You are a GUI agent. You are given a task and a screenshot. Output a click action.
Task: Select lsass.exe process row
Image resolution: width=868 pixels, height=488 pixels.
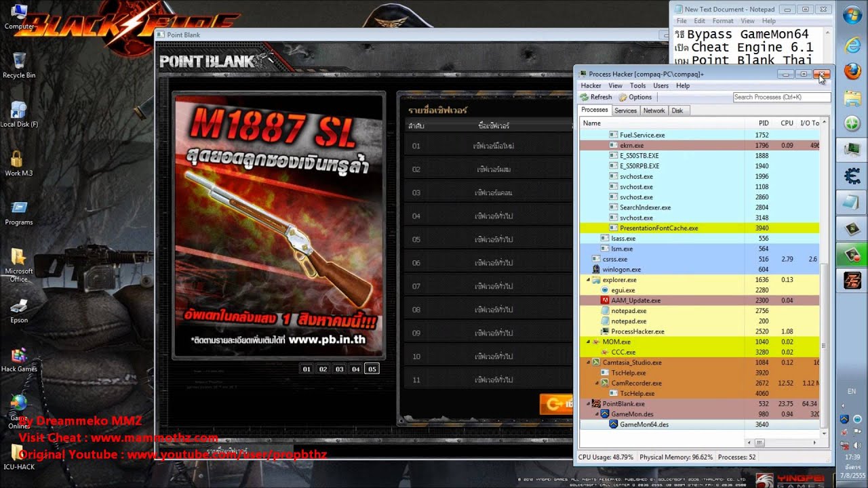700,239
